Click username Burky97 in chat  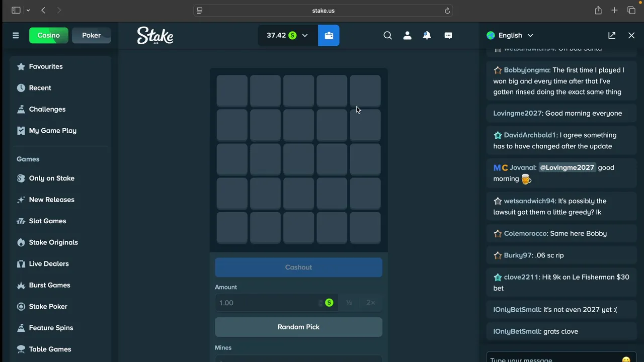[517, 255]
